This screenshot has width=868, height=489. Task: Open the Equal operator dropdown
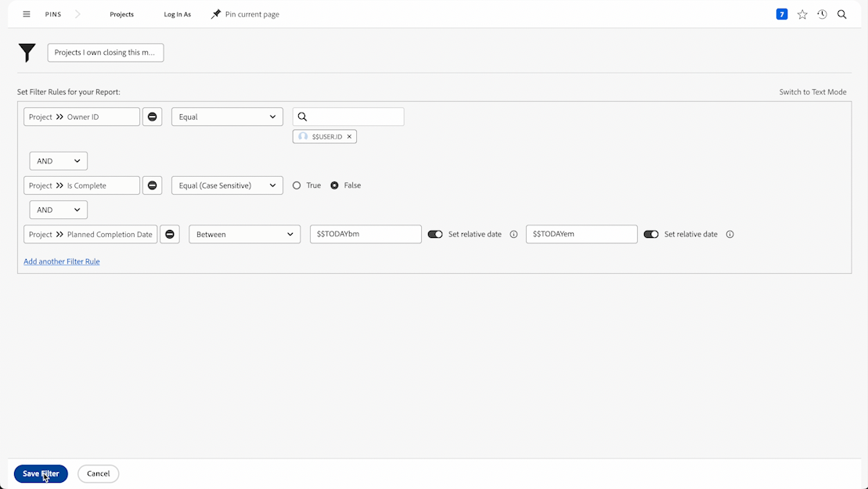(227, 116)
